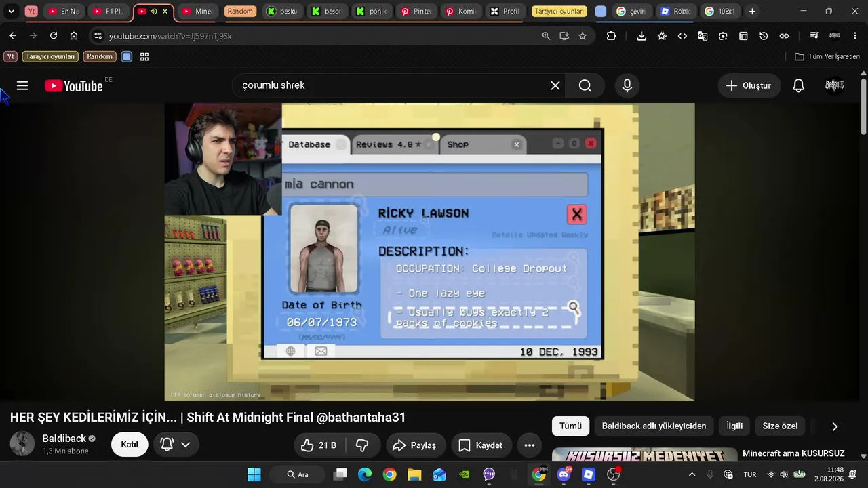The image size is (868, 488).
Task: Switch to the çeviri Google tab
Action: coord(631,12)
